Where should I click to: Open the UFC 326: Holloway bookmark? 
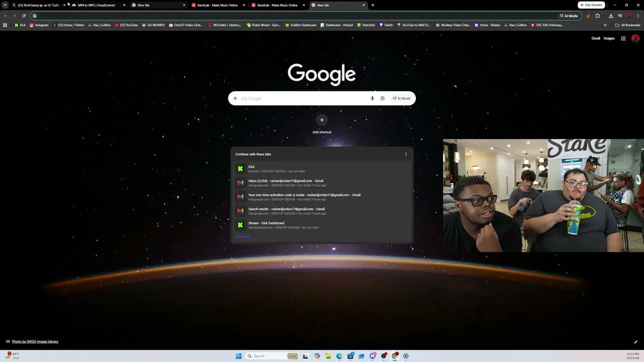click(x=547, y=25)
